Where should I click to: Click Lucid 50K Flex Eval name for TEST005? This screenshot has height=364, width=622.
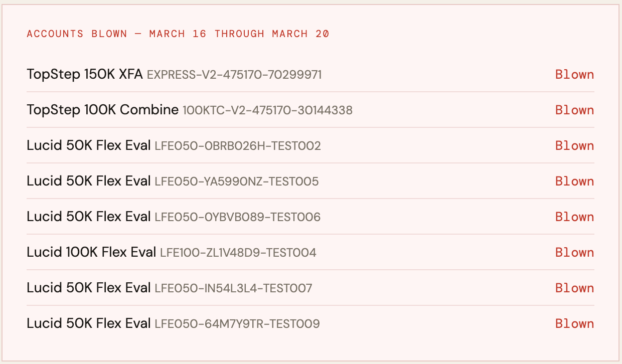pos(89,181)
